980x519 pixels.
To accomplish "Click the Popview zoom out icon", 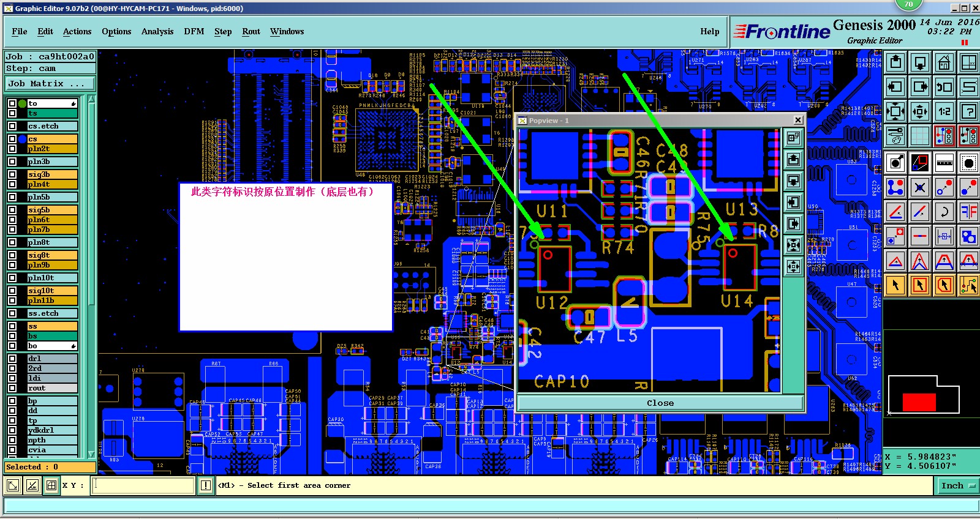I will point(794,267).
